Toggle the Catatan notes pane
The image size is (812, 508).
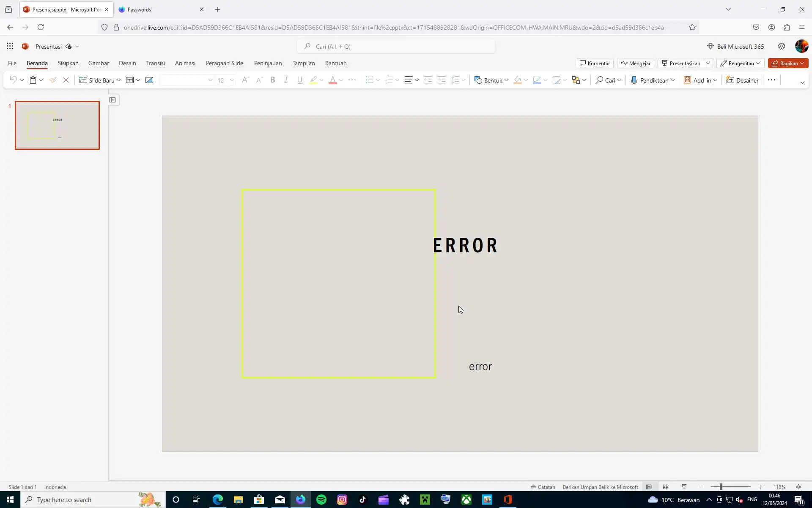tap(543, 487)
